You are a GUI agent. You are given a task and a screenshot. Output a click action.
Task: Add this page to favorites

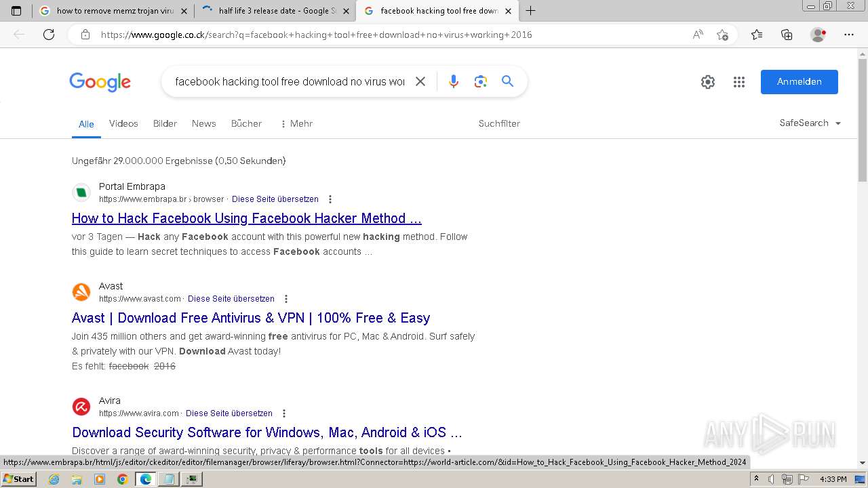point(723,35)
